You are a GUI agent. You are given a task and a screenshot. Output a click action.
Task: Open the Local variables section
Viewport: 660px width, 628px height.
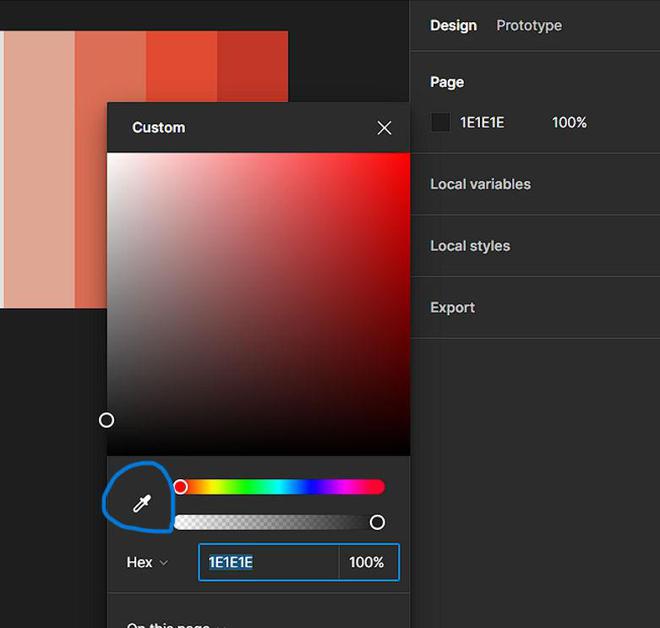tap(480, 184)
